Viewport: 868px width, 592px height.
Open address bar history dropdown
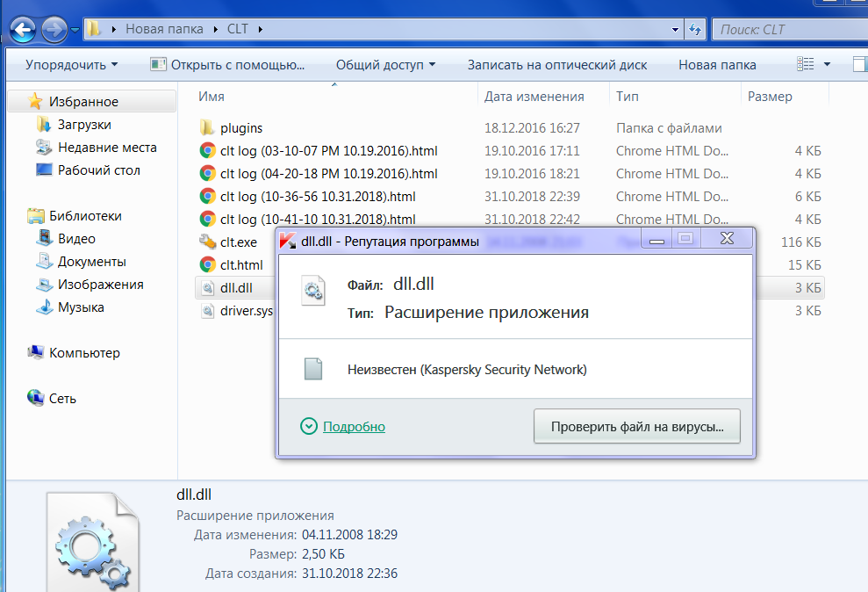coord(675,30)
